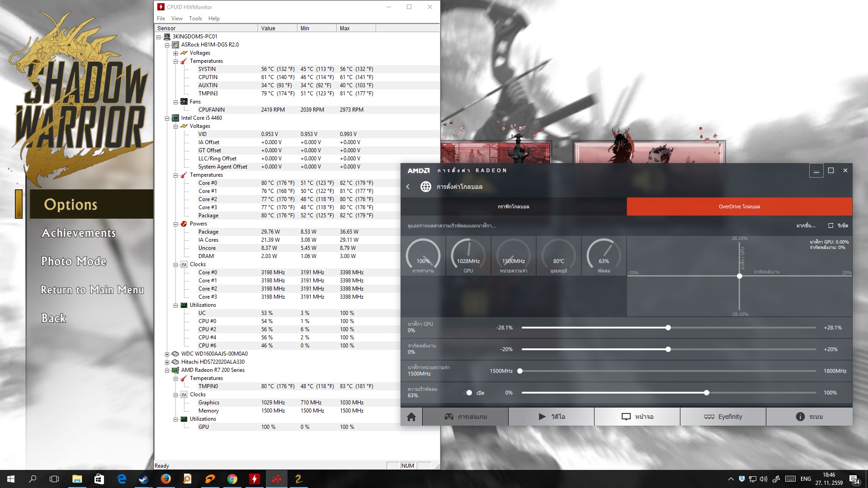The width and height of the screenshot is (868, 488).
Task: Expand the Hitachi HDS722020ALA330 node
Action: coord(167,362)
